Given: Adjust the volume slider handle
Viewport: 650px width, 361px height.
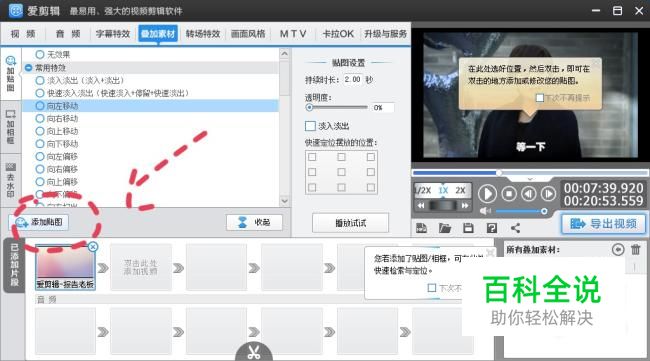Looking at the screenshot, I should coord(544,211).
